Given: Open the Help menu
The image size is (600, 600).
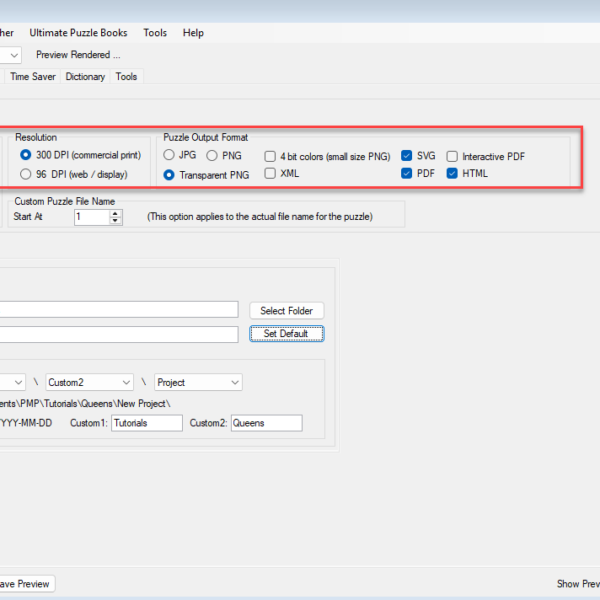Looking at the screenshot, I should tap(193, 33).
